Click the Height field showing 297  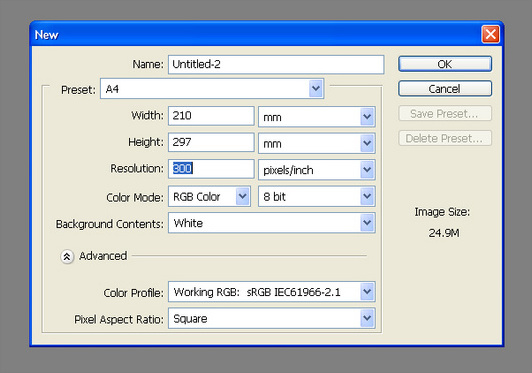tap(211, 142)
